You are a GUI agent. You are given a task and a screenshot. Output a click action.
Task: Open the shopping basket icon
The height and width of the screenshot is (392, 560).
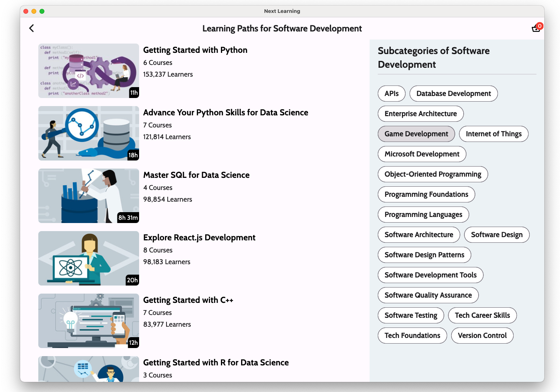coord(536,28)
